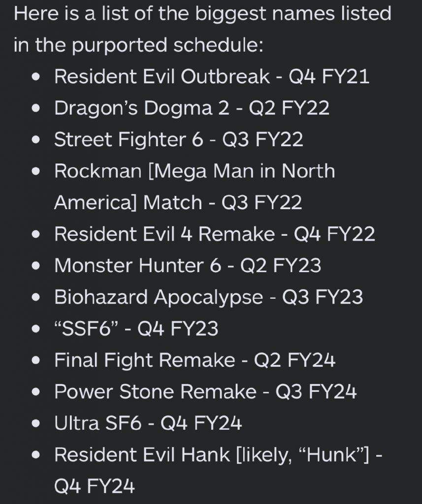Select the Resident Evil Hank entry

[218, 470]
